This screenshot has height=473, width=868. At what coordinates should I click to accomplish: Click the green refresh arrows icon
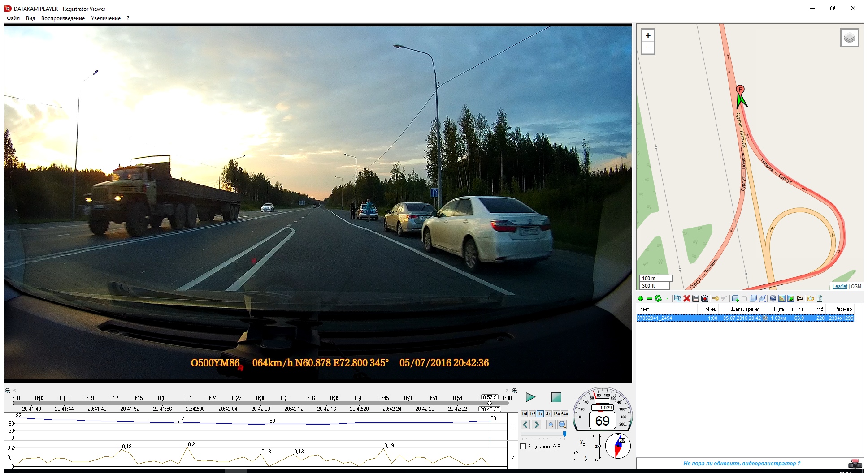[658, 299]
